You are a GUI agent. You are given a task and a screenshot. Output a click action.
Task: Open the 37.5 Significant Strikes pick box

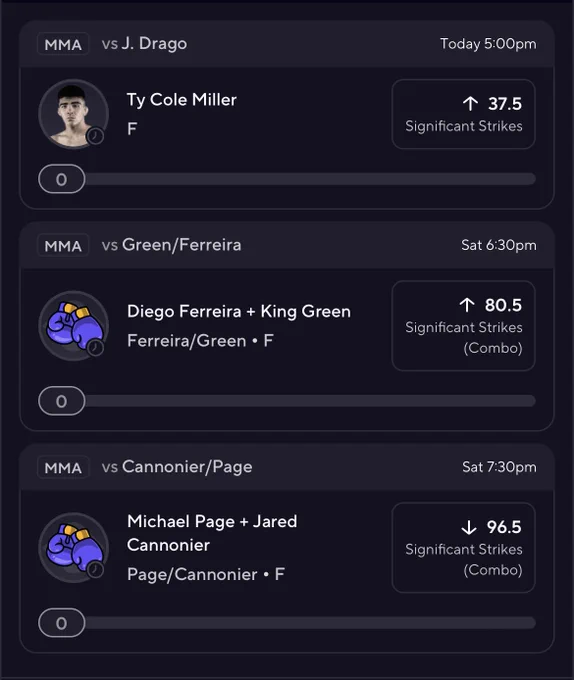tap(463, 114)
